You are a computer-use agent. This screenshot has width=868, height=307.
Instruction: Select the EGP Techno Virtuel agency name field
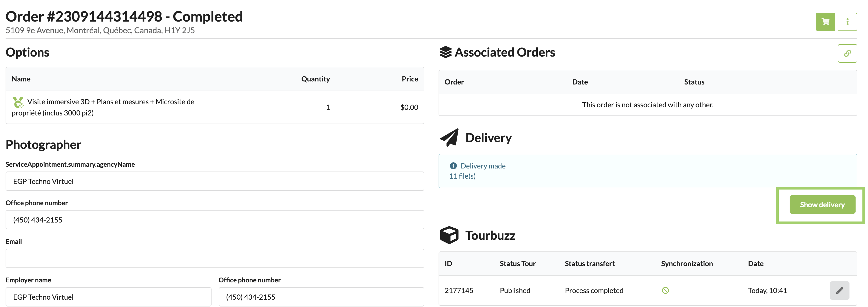point(215,181)
